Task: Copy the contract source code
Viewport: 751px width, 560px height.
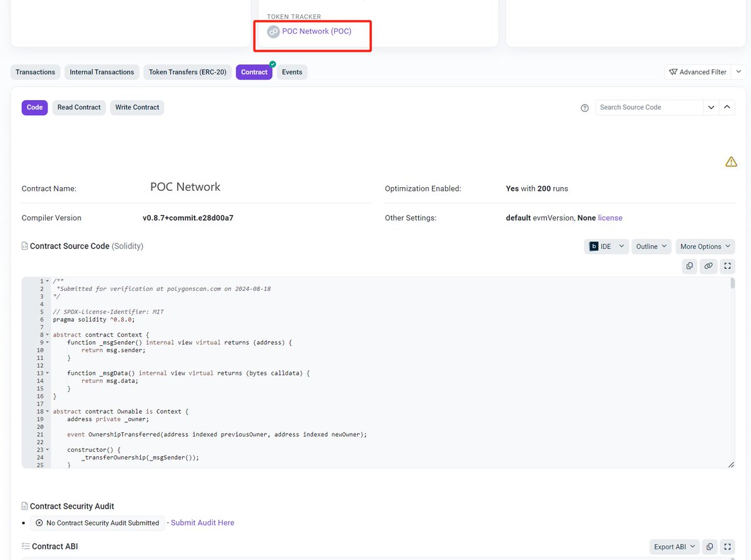Action: pos(690,266)
